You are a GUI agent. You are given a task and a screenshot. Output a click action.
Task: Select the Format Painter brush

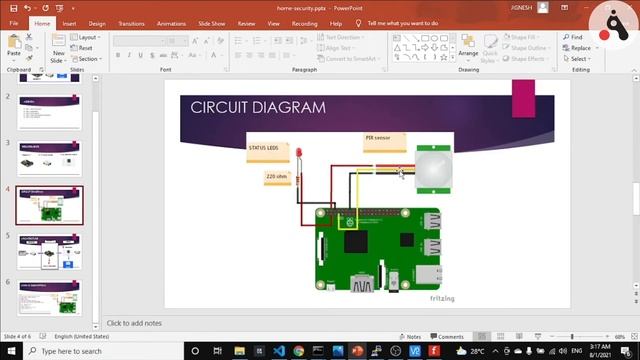(29, 58)
